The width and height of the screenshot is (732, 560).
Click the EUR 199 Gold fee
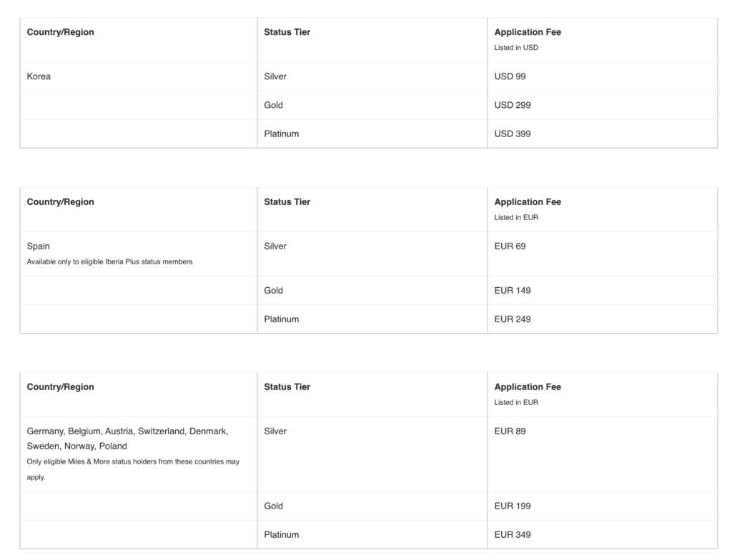pyautogui.click(x=512, y=506)
